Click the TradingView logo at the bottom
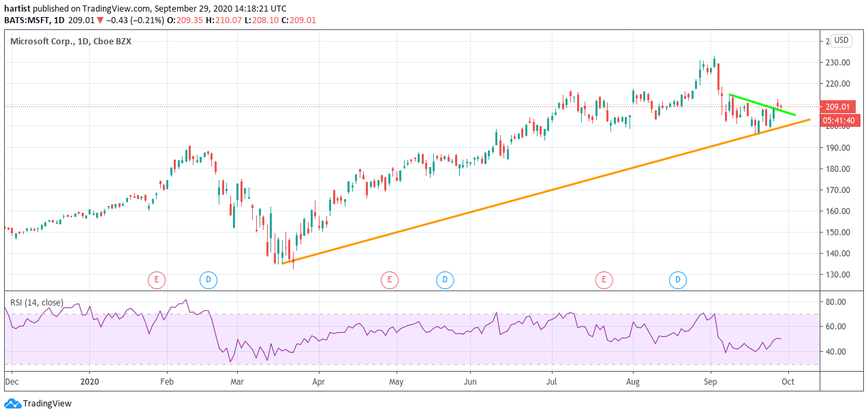This screenshot has width=868, height=416. tap(38, 404)
